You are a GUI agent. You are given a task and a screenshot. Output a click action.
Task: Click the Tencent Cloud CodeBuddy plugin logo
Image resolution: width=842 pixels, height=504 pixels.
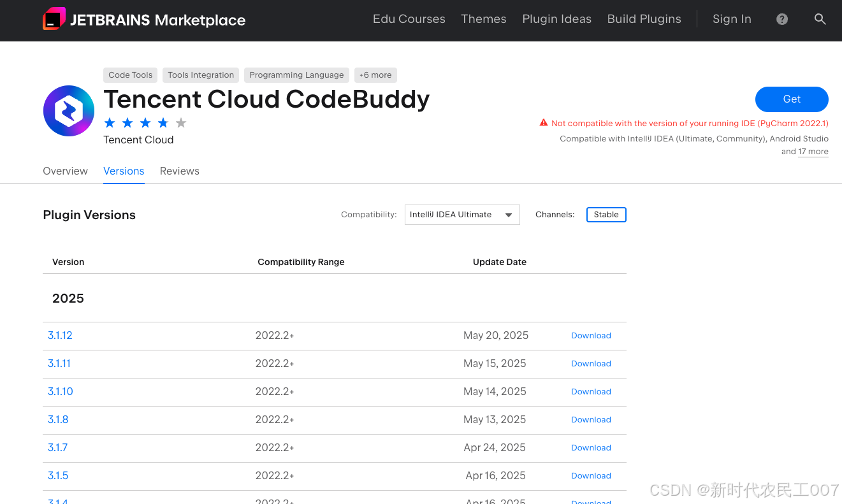coord(69,111)
